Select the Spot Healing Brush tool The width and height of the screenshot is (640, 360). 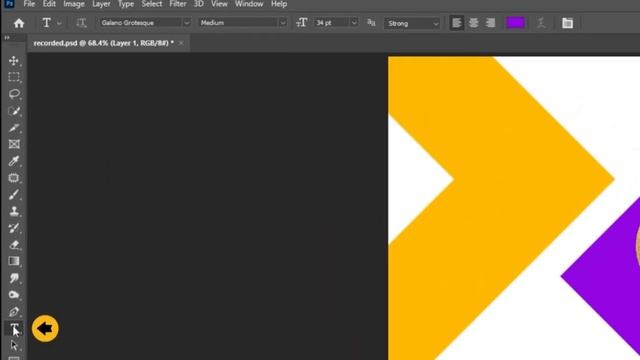click(x=14, y=178)
